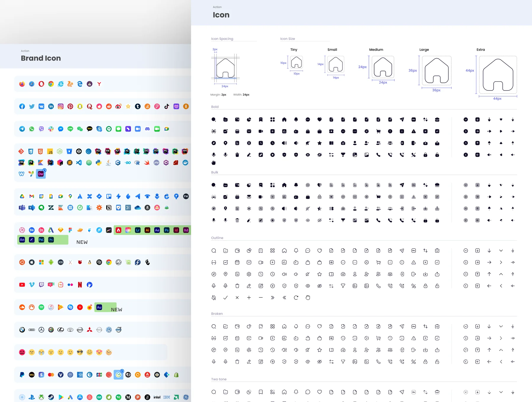Pick the JS JavaScript icon
Image resolution: width=532 pixels, height=402 pixels.
tap(50, 152)
